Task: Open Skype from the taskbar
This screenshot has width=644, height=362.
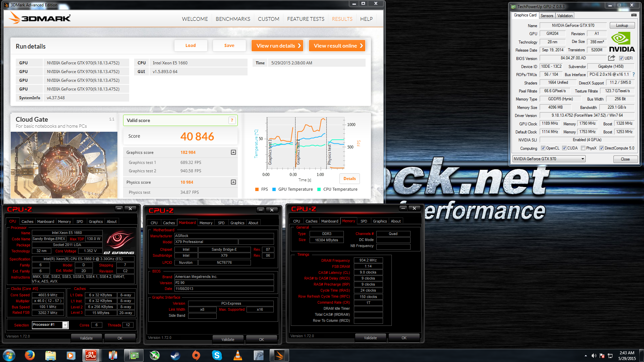Action: [217, 355]
